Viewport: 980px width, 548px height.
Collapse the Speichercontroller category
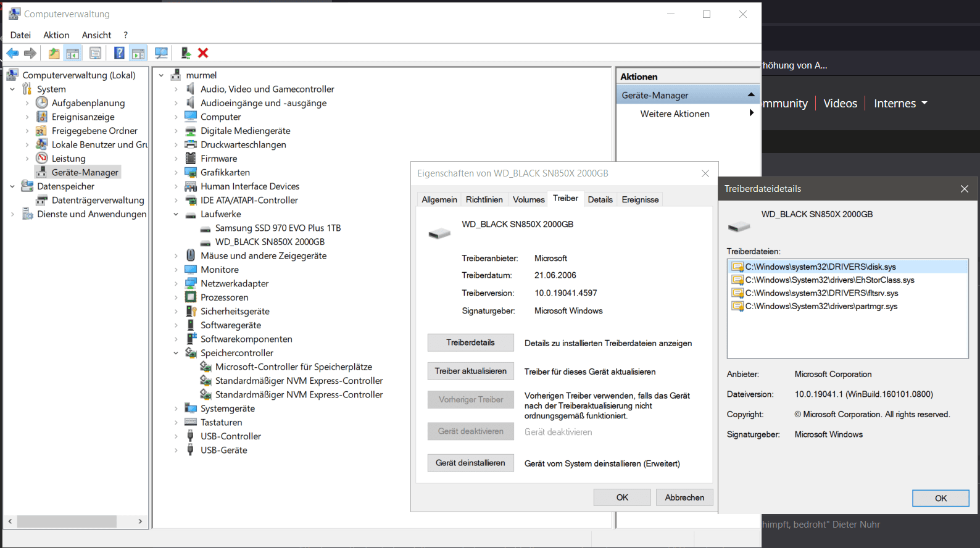click(176, 353)
